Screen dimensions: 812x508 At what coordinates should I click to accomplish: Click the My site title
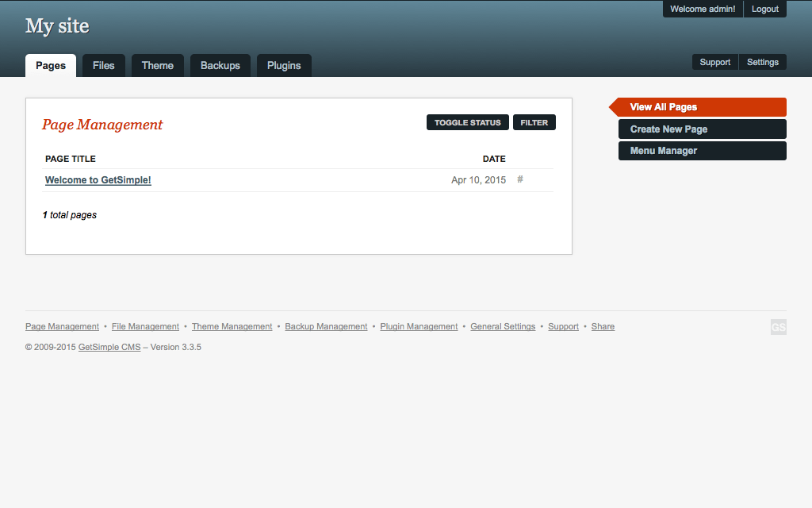click(x=57, y=26)
